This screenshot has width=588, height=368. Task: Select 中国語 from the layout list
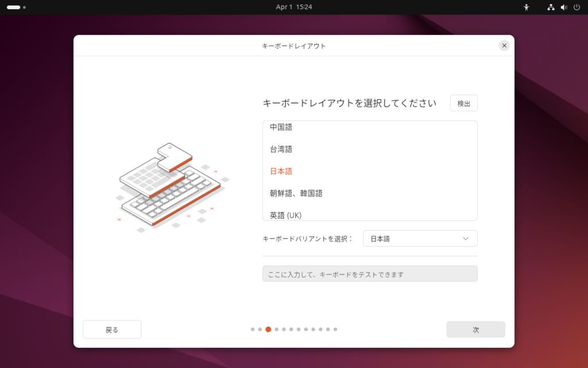(x=281, y=128)
